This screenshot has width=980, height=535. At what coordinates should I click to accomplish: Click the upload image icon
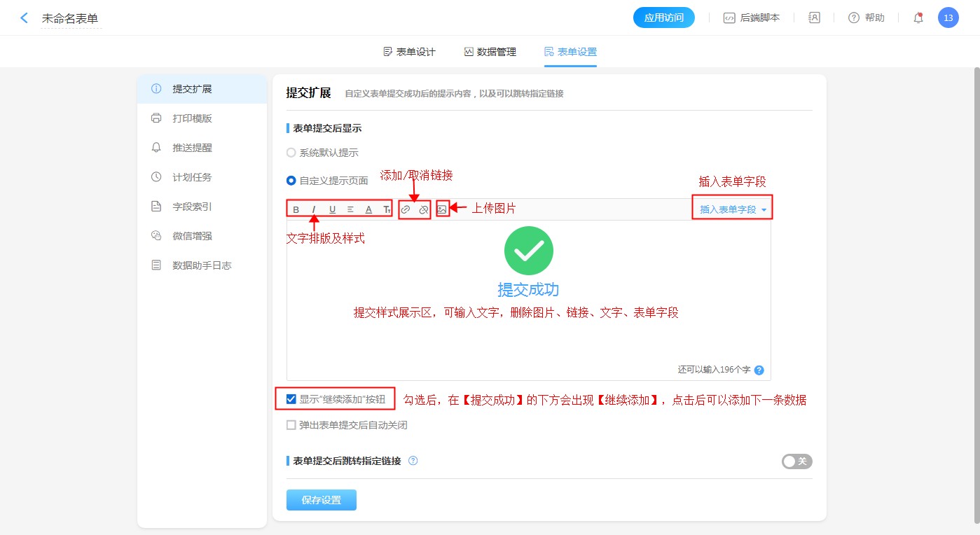point(442,209)
